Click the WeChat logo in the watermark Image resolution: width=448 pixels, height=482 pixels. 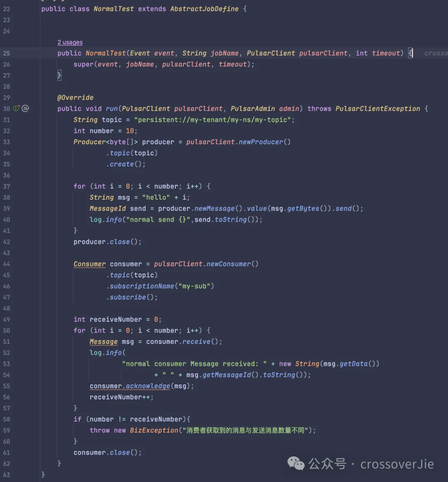point(296,463)
